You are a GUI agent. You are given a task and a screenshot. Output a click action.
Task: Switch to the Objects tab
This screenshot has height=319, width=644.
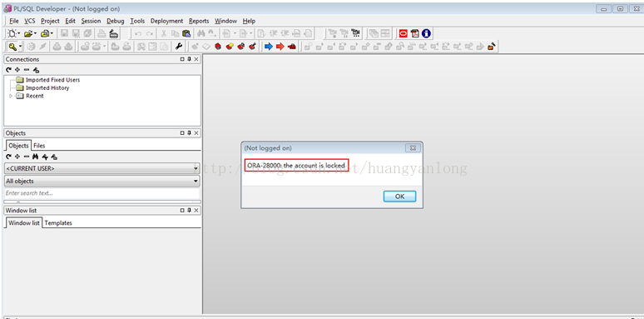click(x=18, y=146)
